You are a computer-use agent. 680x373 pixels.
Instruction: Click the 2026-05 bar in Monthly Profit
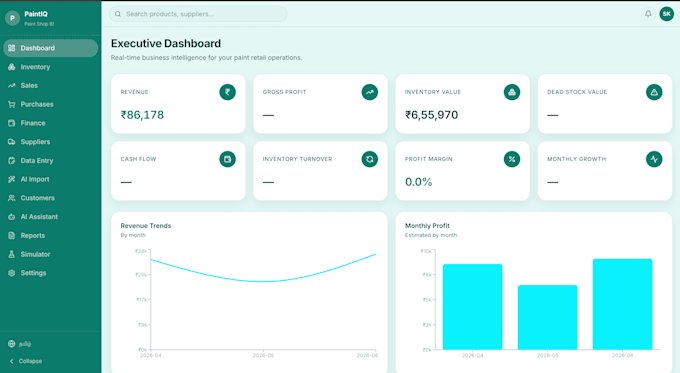click(x=547, y=317)
